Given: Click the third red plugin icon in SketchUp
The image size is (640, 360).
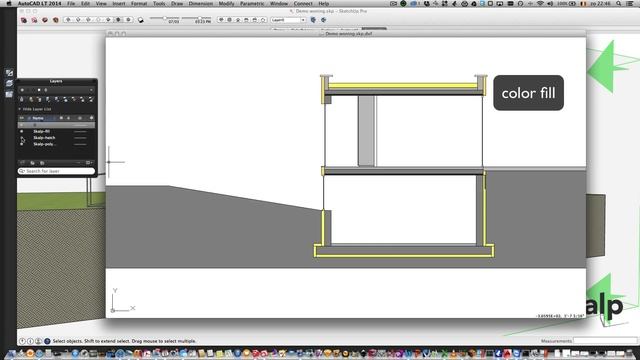Looking at the screenshot, I should point(45,20).
